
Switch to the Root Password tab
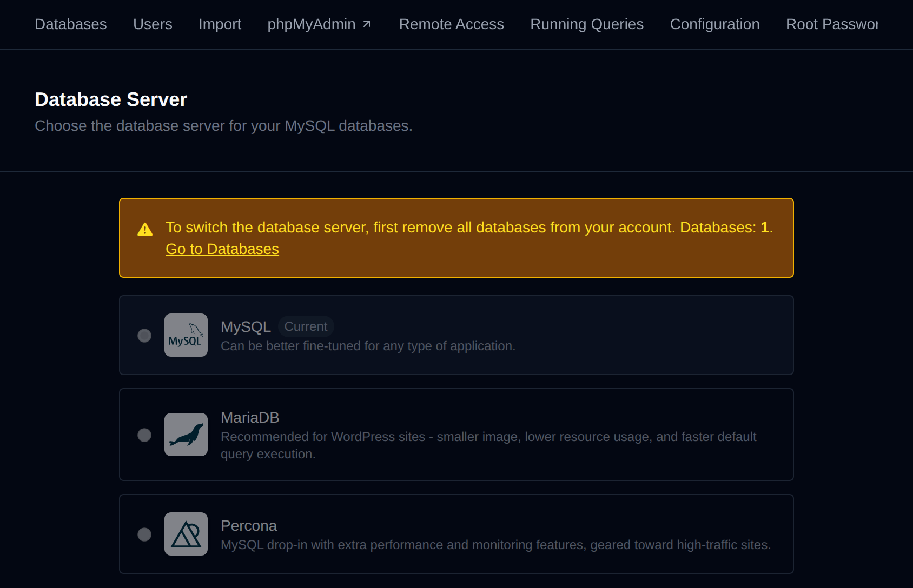pyautogui.click(x=832, y=24)
